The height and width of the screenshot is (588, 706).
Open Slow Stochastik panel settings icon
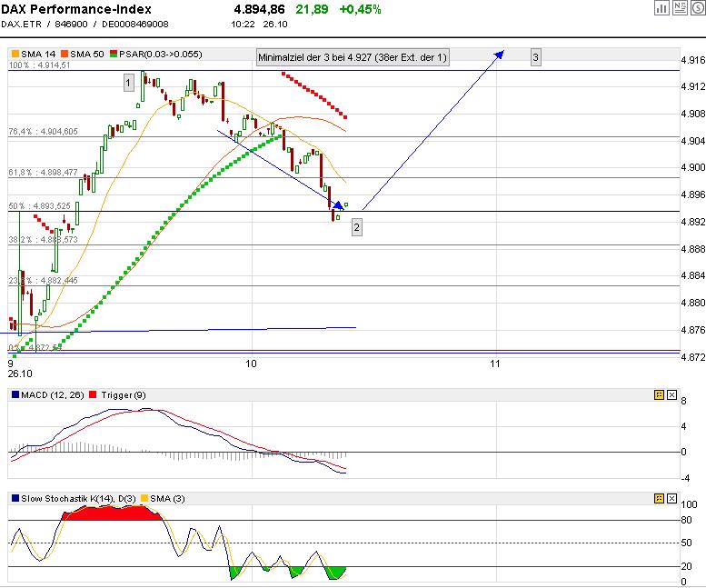pyautogui.click(x=659, y=498)
